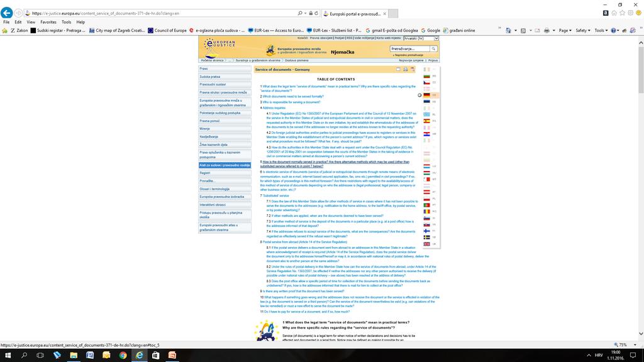
Task: Click the Refresh icon in address bar
Action: click(x=316, y=13)
